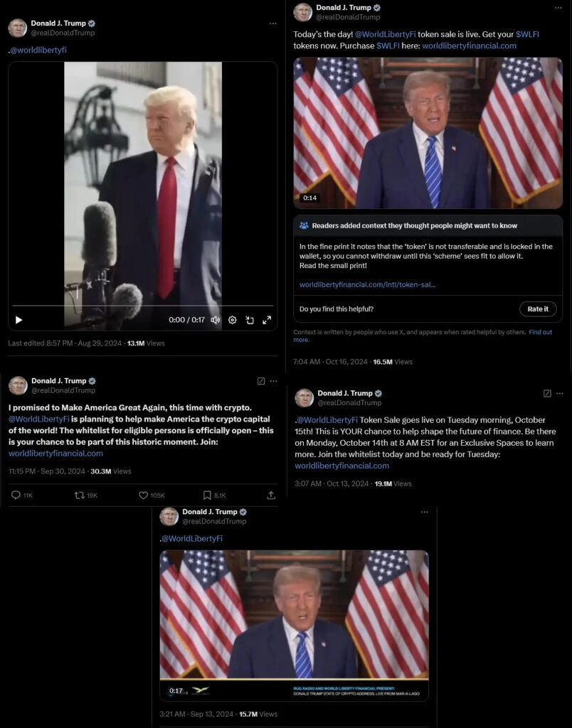Bookmark the tweet with 8.1K bookmarks

click(x=215, y=496)
